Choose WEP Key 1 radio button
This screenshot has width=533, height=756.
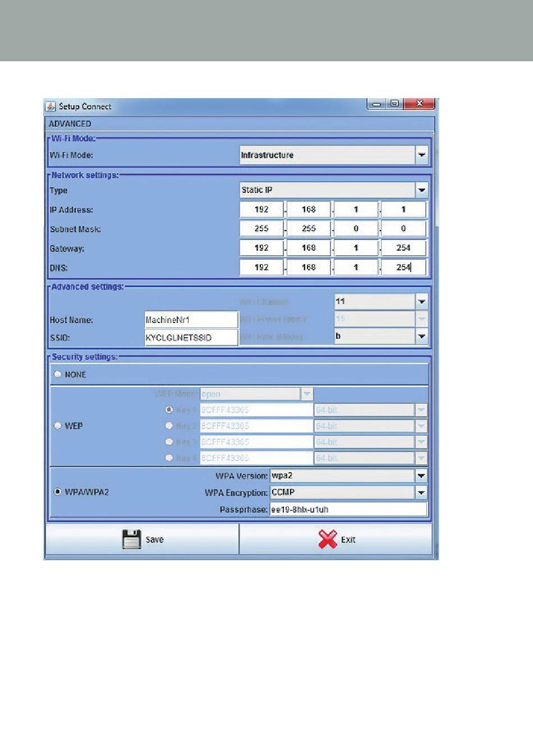click(169, 410)
